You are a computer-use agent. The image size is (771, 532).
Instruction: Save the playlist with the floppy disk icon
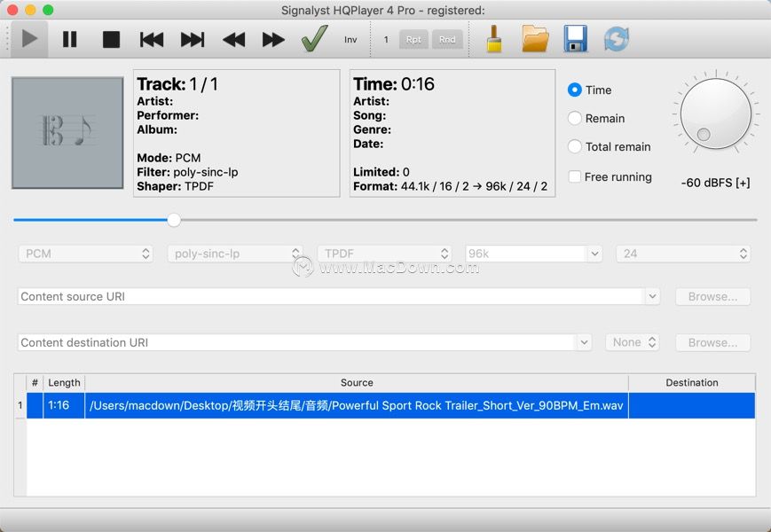pyautogui.click(x=575, y=39)
